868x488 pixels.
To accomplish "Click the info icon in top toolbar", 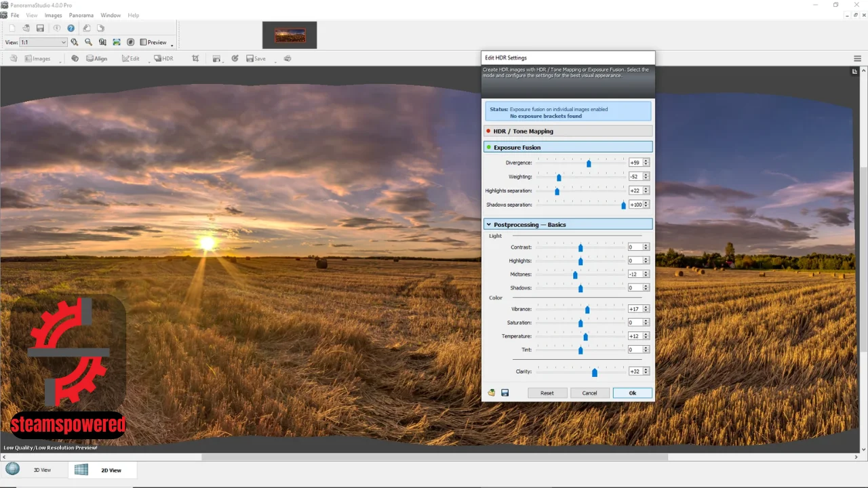I will [56, 28].
